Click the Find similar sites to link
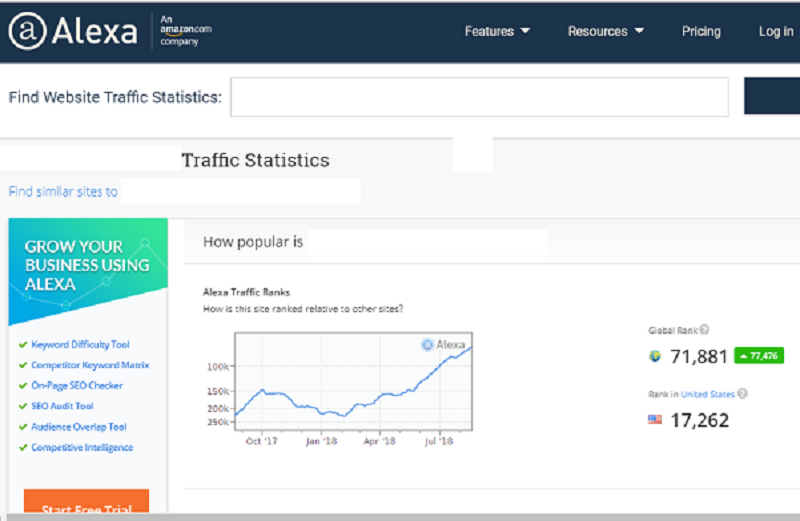 63,191
